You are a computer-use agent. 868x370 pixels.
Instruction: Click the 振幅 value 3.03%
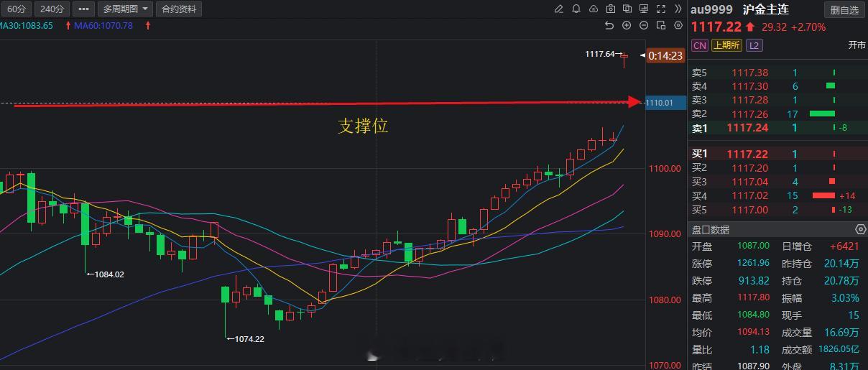tap(845, 298)
